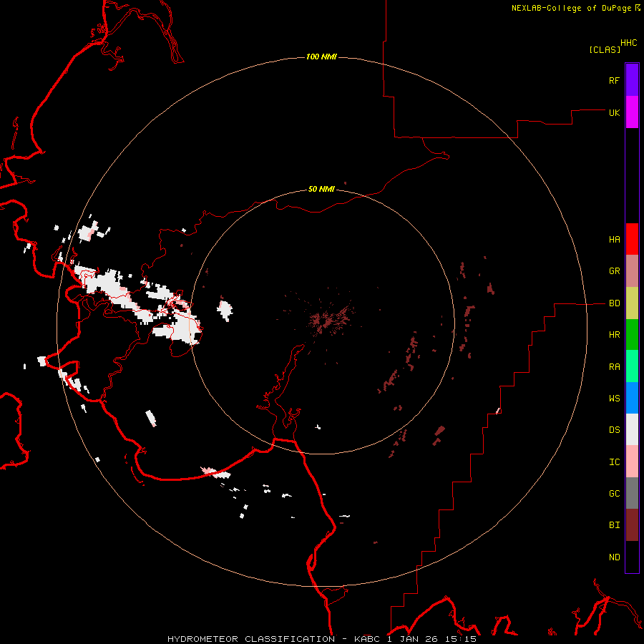The width and height of the screenshot is (644, 644).
Task: Click the GC gray legend color block
Action: click(x=632, y=493)
